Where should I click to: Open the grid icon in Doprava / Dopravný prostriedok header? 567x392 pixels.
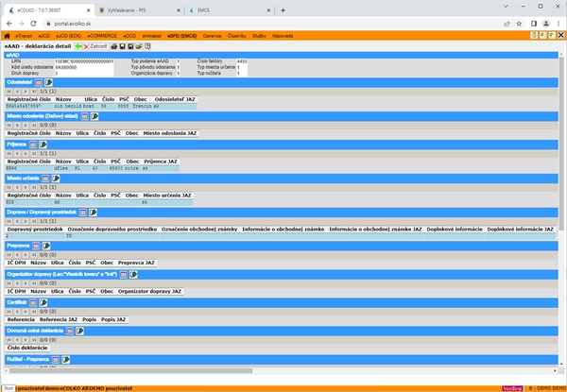(83, 213)
